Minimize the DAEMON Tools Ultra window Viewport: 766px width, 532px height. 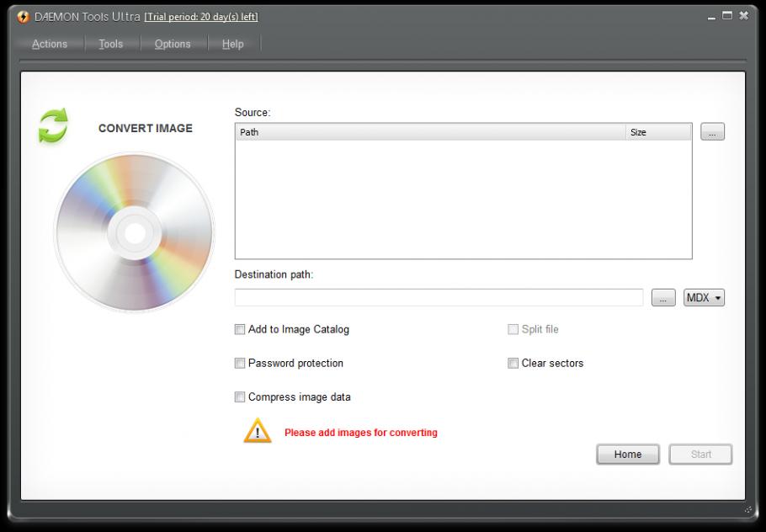pos(711,17)
